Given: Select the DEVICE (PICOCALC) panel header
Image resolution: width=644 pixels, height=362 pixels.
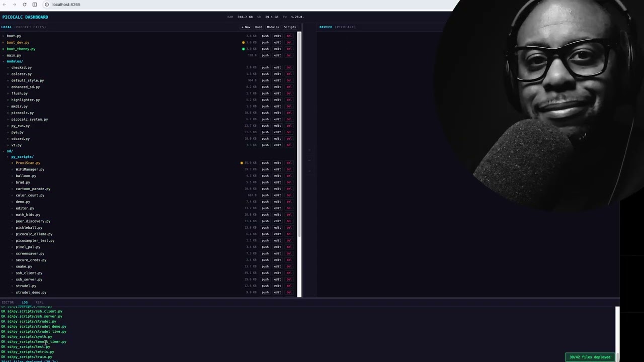Looking at the screenshot, I should pyautogui.click(x=338, y=27).
